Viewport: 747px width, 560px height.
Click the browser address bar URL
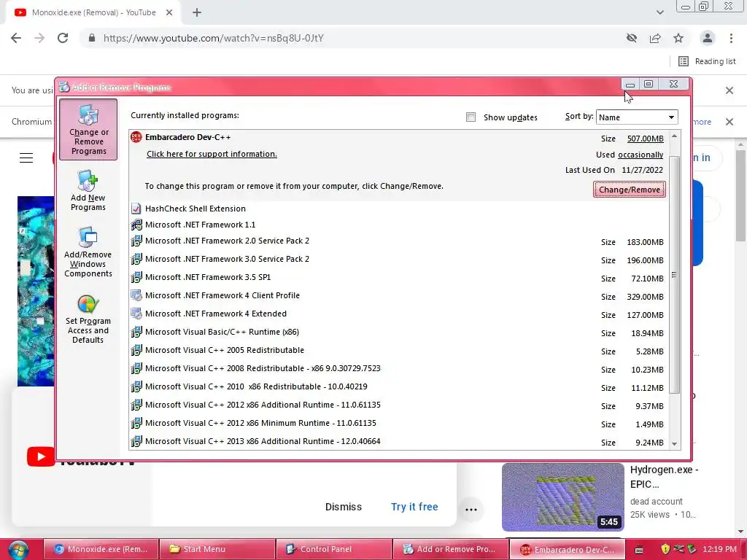point(214,38)
